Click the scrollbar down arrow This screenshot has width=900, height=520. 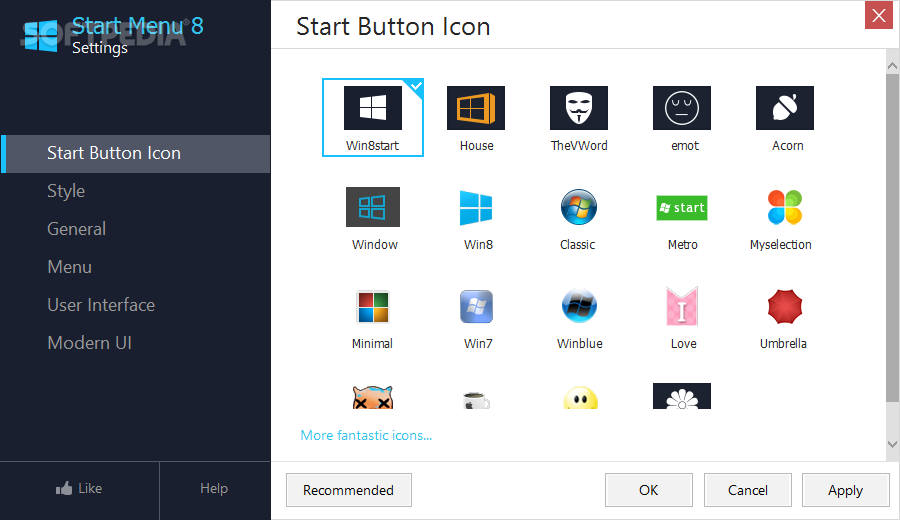[x=893, y=444]
